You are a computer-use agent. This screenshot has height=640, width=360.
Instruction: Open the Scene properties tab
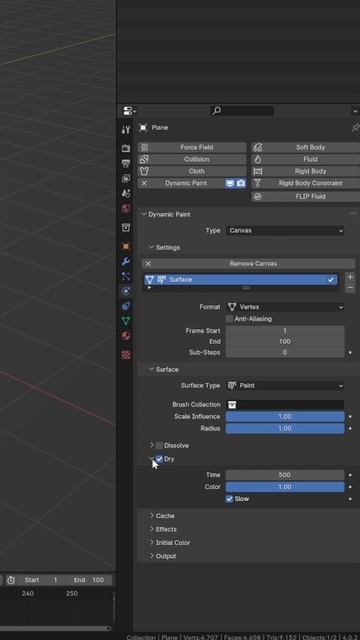pyautogui.click(x=126, y=193)
